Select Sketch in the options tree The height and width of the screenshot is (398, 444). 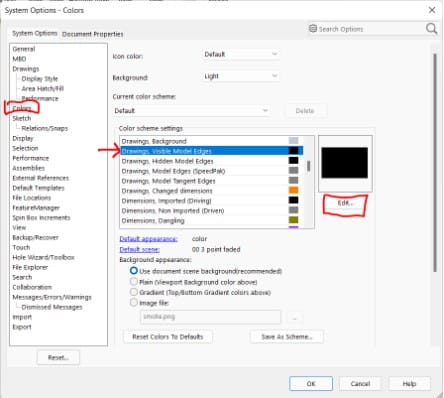point(22,118)
